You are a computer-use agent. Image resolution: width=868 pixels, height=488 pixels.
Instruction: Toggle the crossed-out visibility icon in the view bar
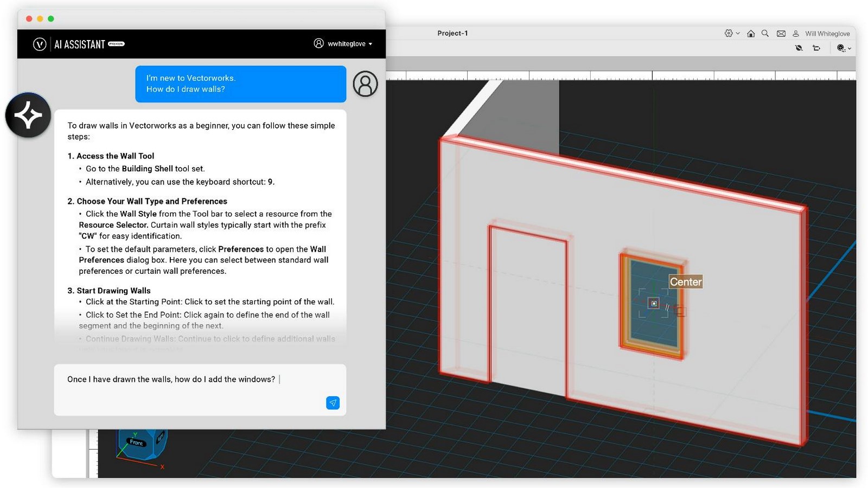(799, 48)
